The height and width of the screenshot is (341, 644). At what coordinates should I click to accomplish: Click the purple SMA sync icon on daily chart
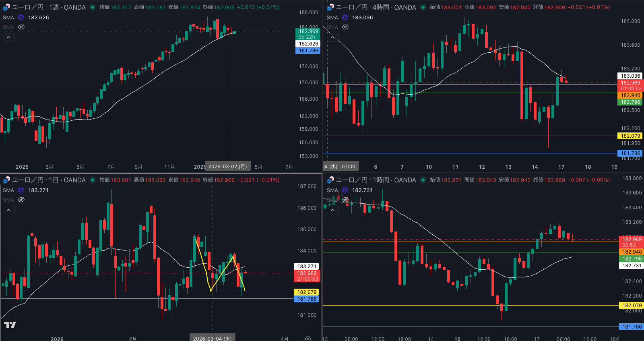click(x=21, y=190)
